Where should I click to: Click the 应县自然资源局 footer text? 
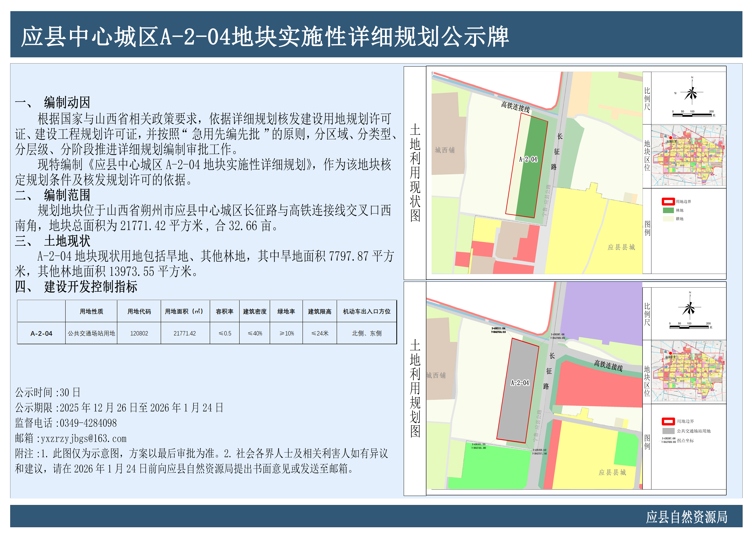[x=687, y=517]
